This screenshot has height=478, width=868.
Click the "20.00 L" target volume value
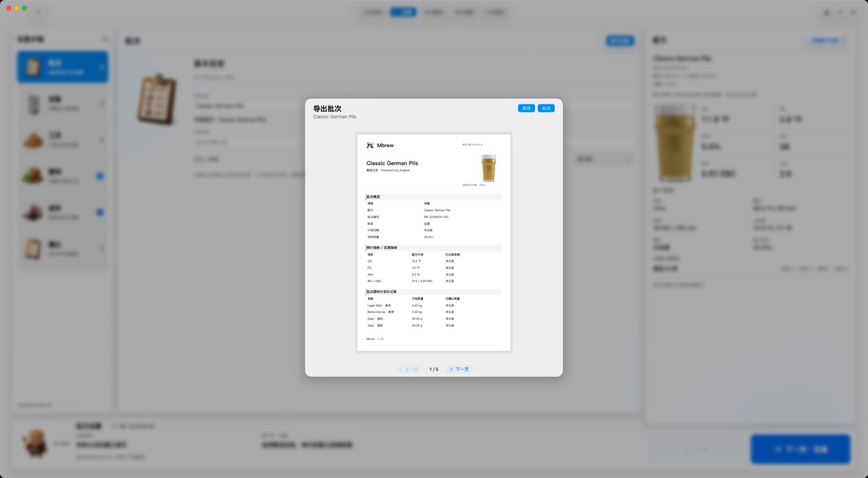pyautogui.click(x=429, y=237)
